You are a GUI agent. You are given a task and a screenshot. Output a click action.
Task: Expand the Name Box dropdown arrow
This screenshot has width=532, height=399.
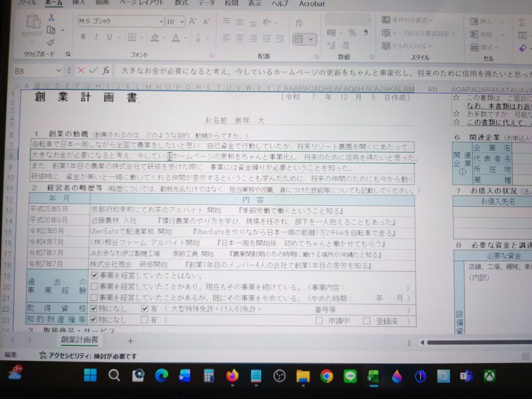click(59, 71)
